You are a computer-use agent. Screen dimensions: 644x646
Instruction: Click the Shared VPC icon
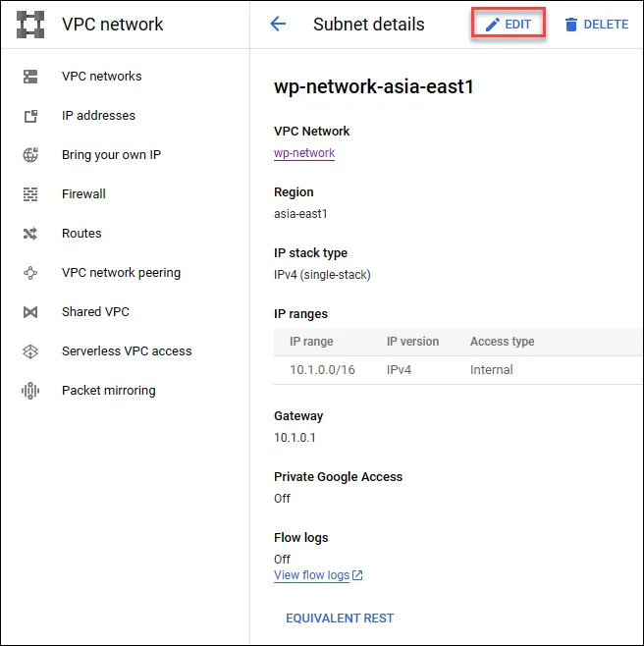click(30, 312)
